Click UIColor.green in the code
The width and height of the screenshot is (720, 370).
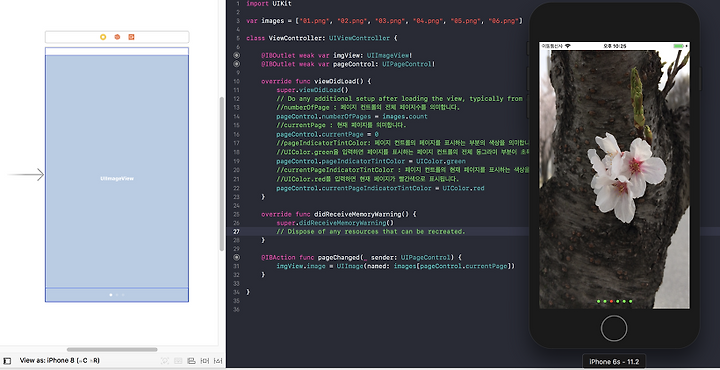click(x=440, y=161)
